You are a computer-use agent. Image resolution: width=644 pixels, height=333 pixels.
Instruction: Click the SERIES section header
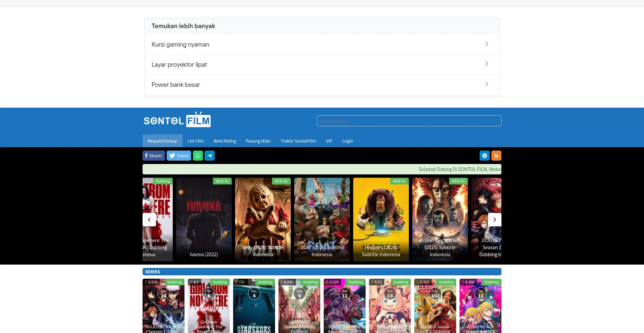tap(322, 272)
